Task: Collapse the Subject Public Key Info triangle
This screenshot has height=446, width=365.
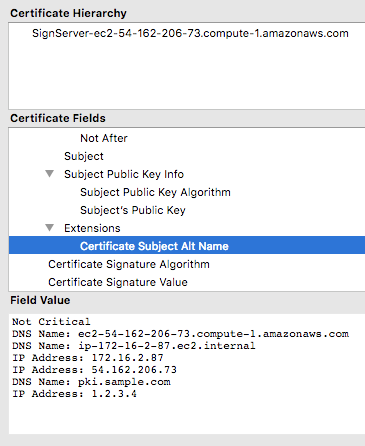Action: coord(50,174)
